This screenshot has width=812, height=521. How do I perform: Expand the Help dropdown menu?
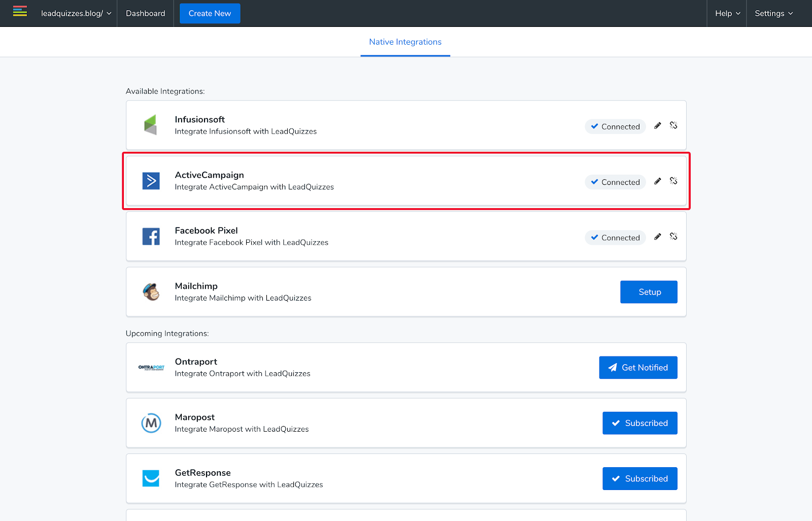tap(727, 13)
